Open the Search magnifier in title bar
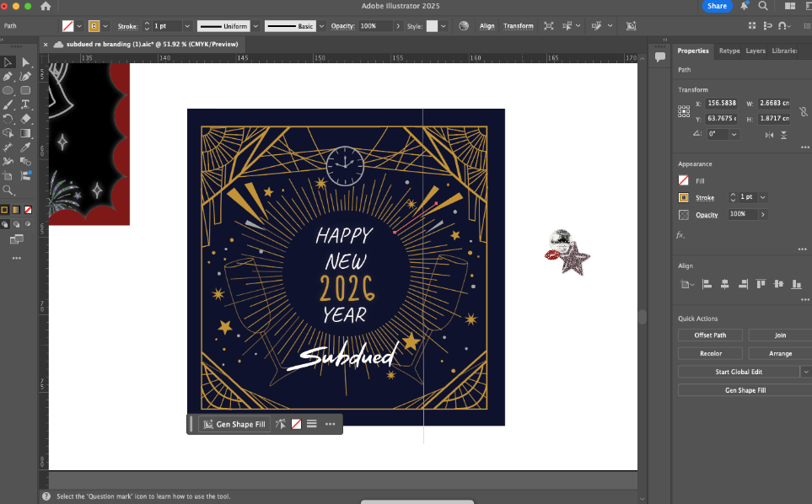 [763, 6]
